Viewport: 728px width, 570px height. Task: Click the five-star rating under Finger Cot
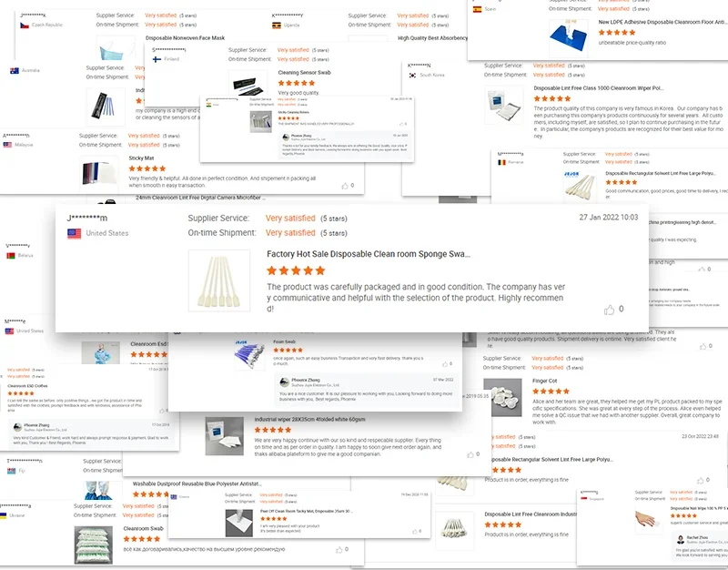[x=551, y=392]
